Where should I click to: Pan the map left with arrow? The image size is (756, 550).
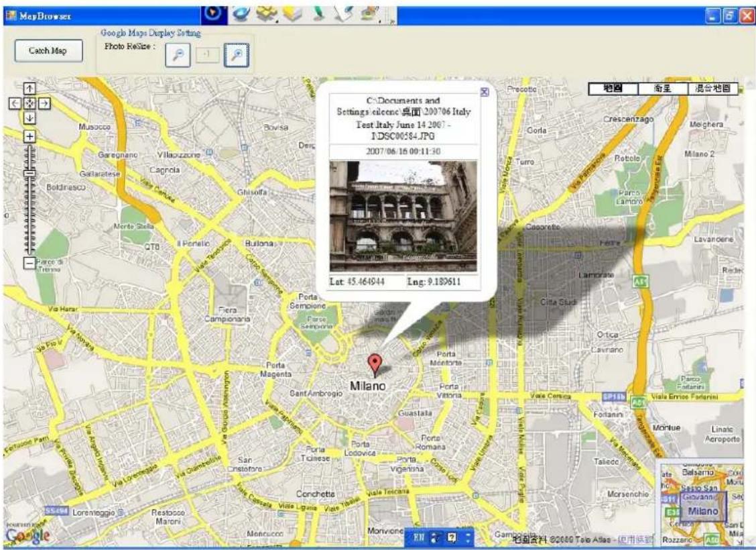click(15, 103)
